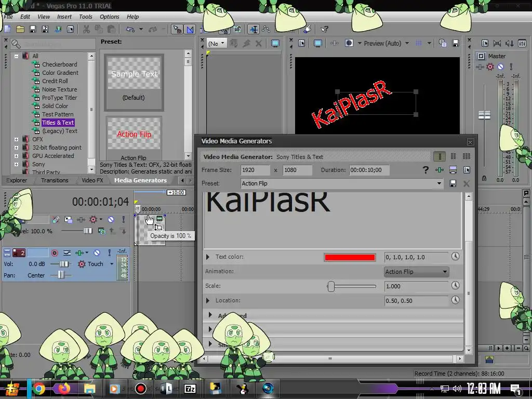Click the Open project folder icon
Screen dimensions: 532x399
point(20,29)
